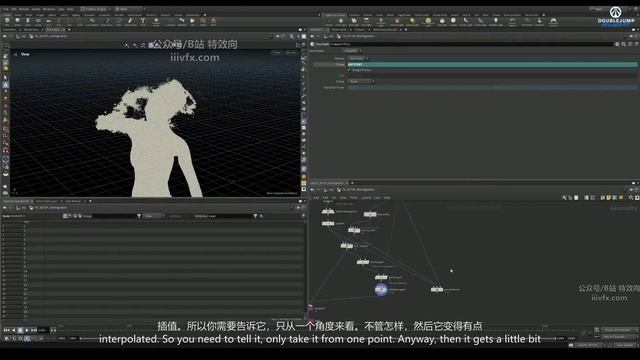The width and height of the screenshot is (640, 360).
Task: Show node info in the parameter pane
Action: pyautogui.click(x=630, y=44)
